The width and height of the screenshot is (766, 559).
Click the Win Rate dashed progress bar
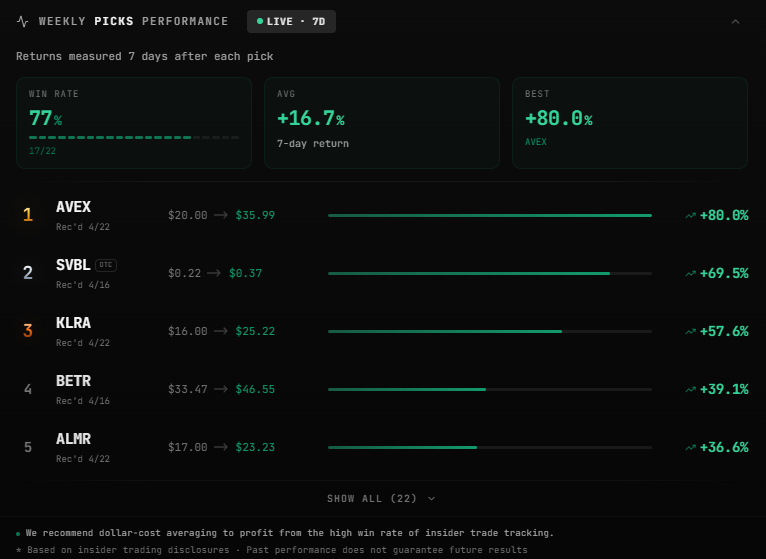[x=134, y=138]
